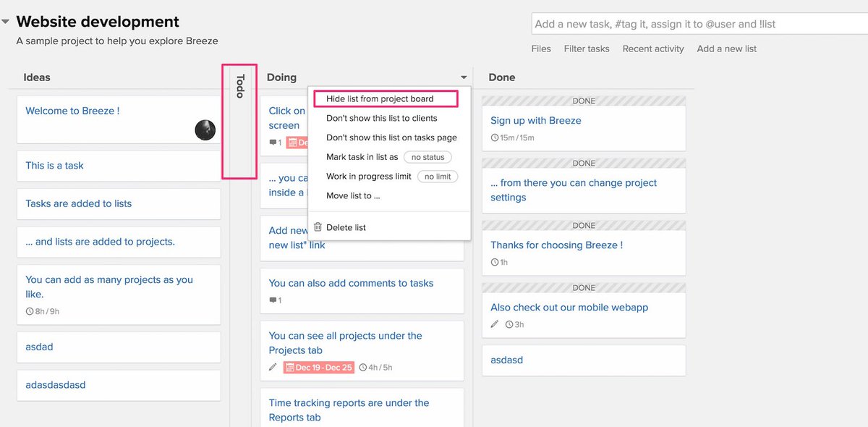Open Filter tasks

(587, 48)
